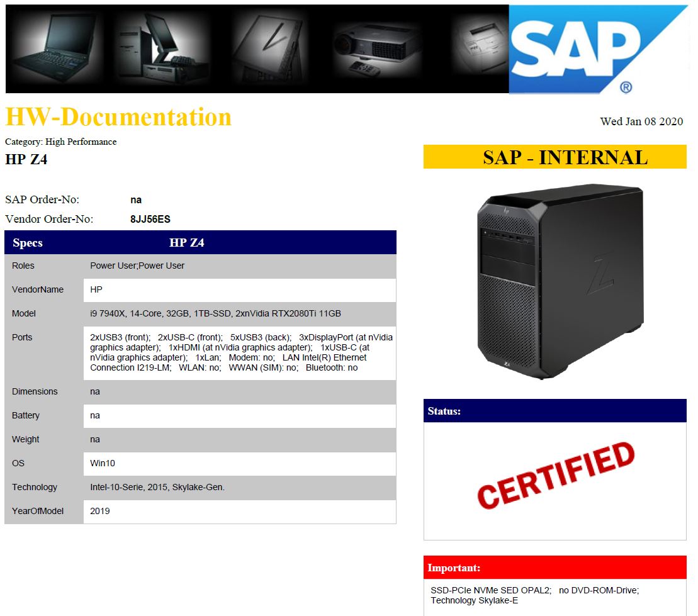Click the Technology value Intel-10-Serie
The image size is (698, 616).
click(157, 488)
